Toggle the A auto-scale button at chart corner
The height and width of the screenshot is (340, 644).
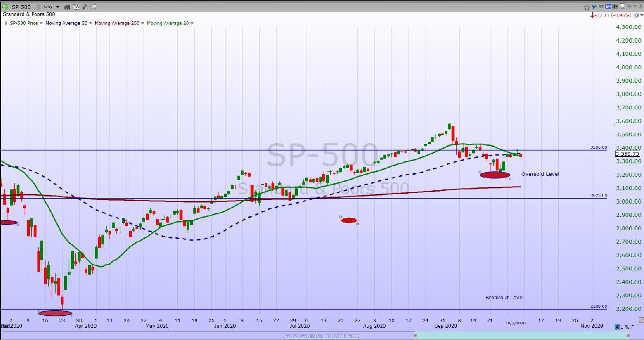617,327
